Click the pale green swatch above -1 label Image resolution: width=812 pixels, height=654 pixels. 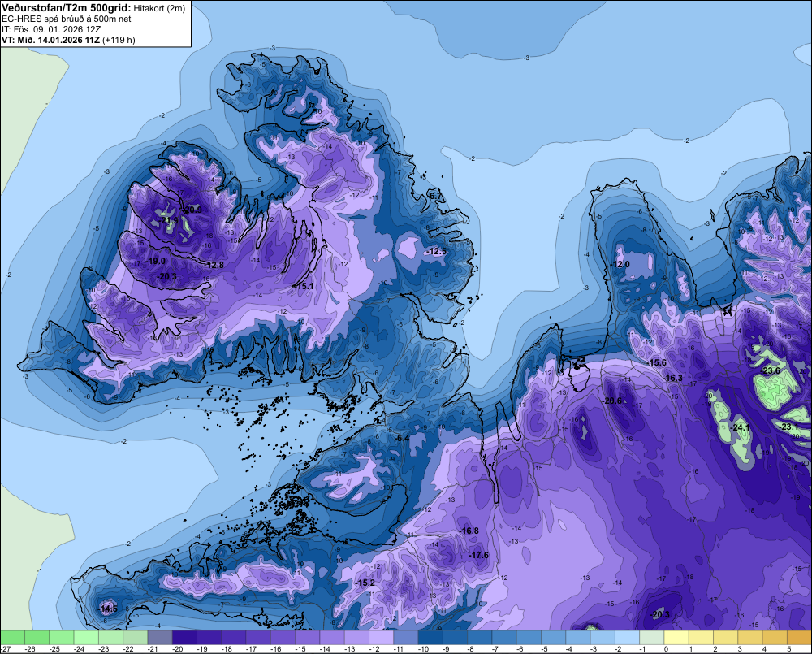click(652, 637)
